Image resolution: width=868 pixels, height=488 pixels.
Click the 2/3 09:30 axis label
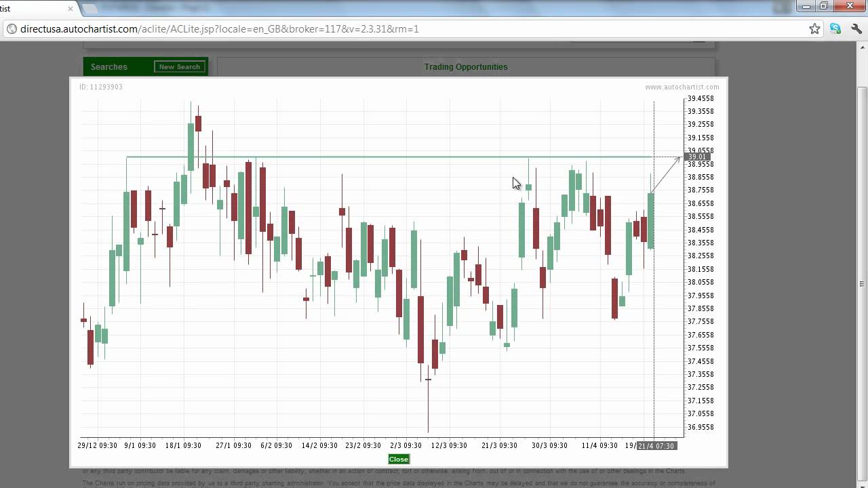406,445
